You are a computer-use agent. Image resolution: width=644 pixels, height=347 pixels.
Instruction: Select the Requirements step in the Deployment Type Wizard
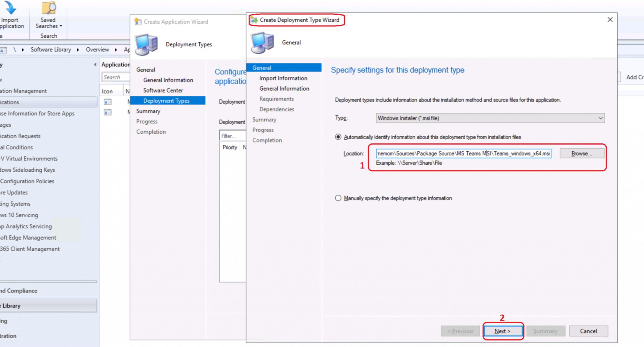[x=276, y=99]
